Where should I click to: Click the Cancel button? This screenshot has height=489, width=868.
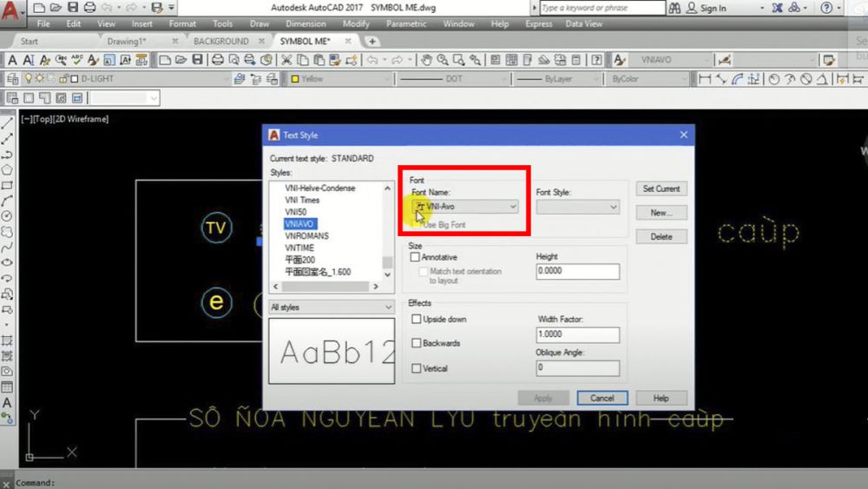[602, 398]
